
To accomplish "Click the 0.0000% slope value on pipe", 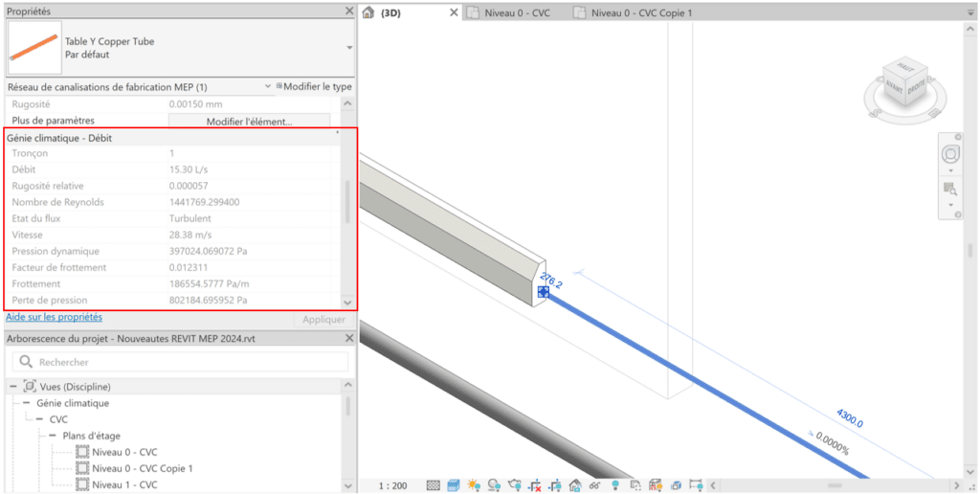I will tap(832, 442).
